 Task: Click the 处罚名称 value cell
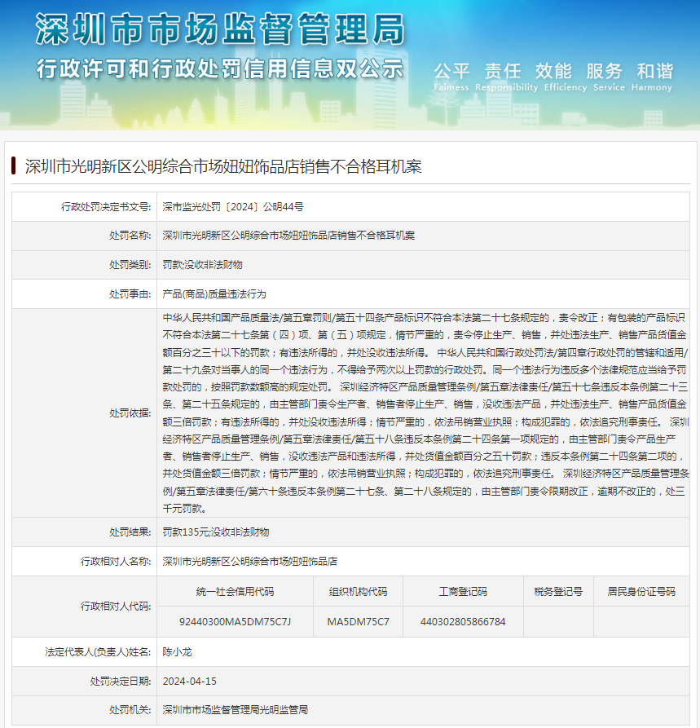288,236
